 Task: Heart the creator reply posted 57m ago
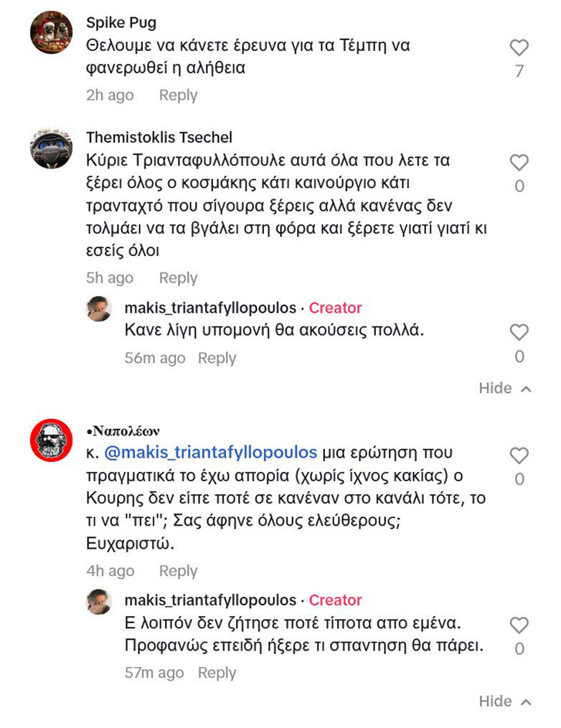[519, 625]
